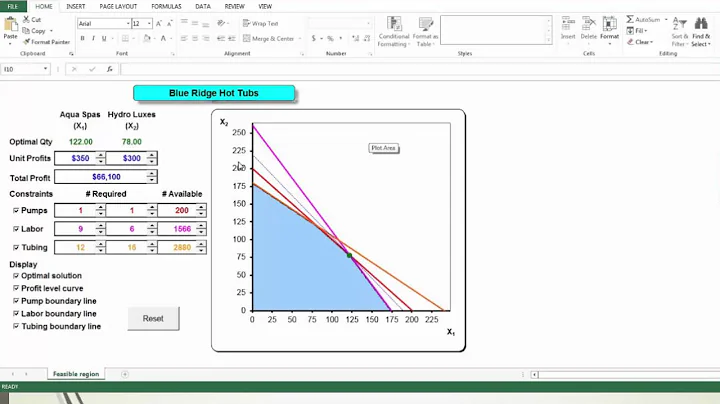Expand the Name Box dropdown
Screen dimensions: 720x404
click(x=45, y=69)
